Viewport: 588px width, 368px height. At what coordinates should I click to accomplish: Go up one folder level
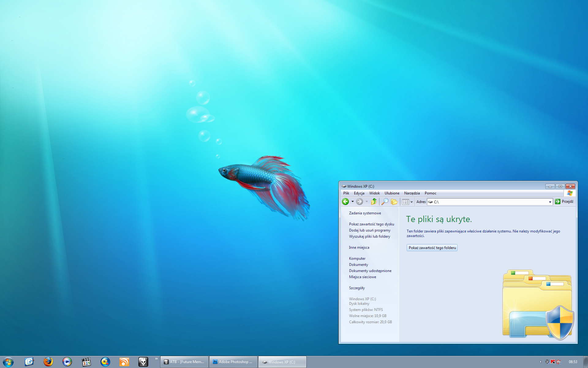[374, 201]
